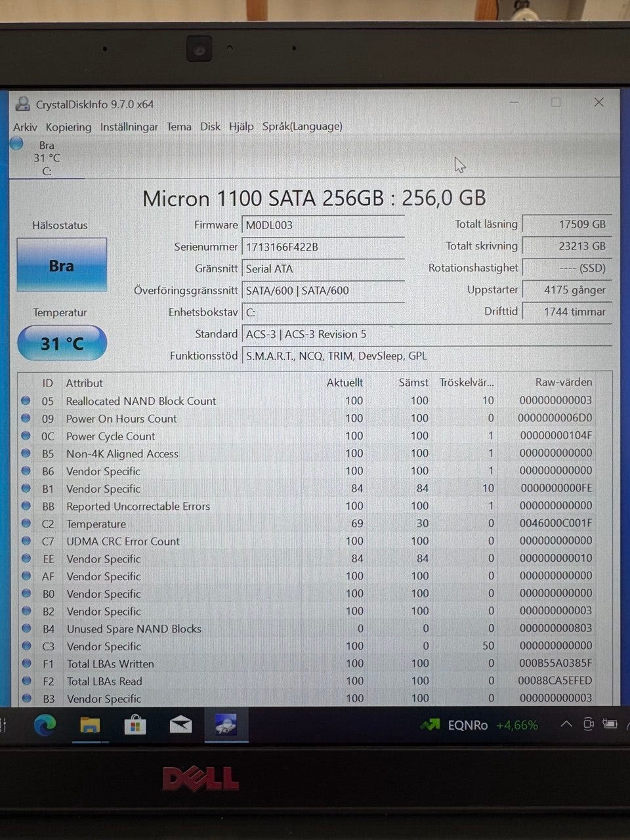The width and height of the screenshot is (630, 840).
Task: Click the Raw-värden column header
Action: click(563, 382)
